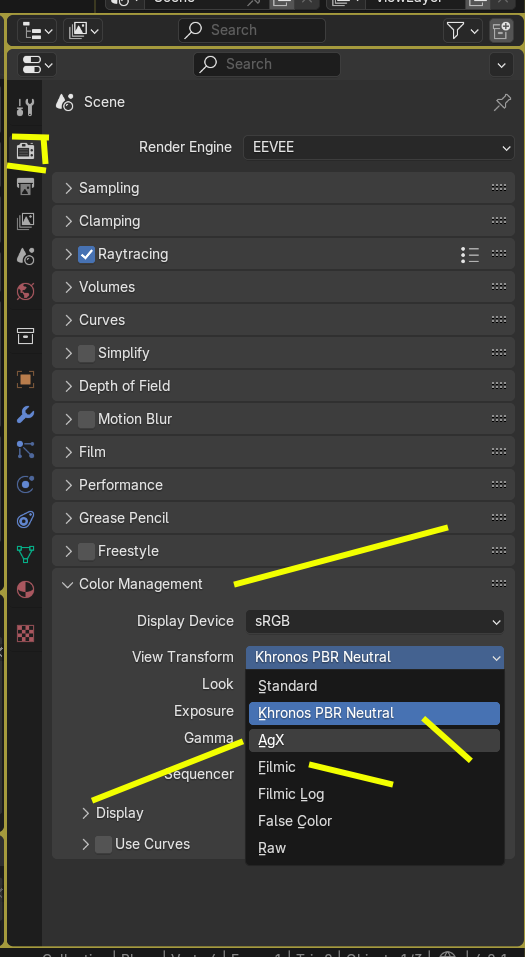Enable the Simplify checkbox
This screenshot has width=525, height=957.
86,353
